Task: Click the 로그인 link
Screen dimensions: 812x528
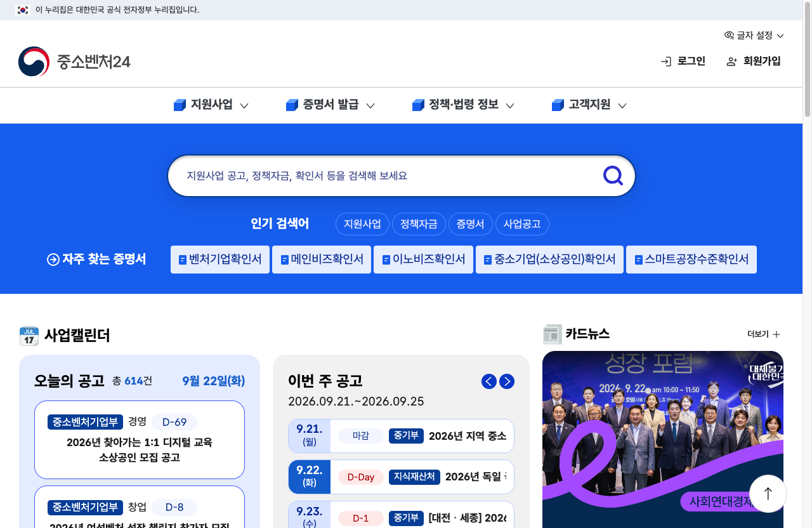Action: tap(683, 62)
